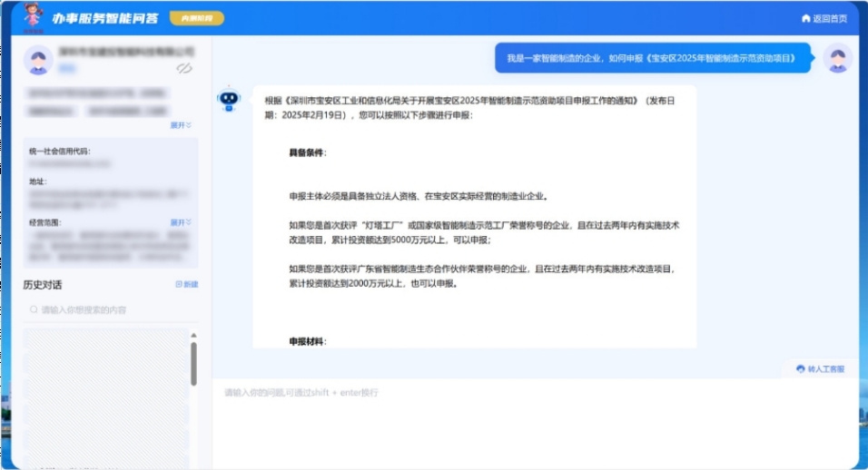Click sentence starting 申报主体必须是
Image resolution: width=868 pixels, height=470 pixels.
click(419, 196)
